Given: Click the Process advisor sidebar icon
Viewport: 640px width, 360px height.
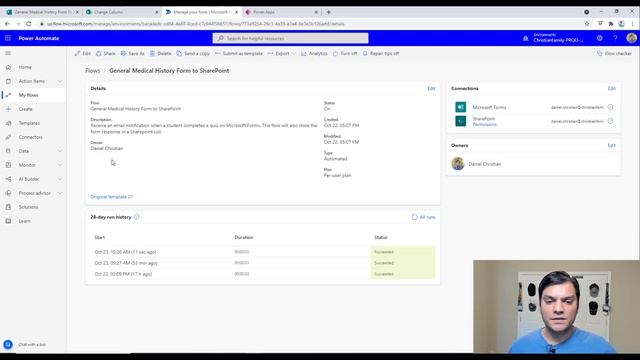Looking at the screenshot, I should (x=8, y=193).
